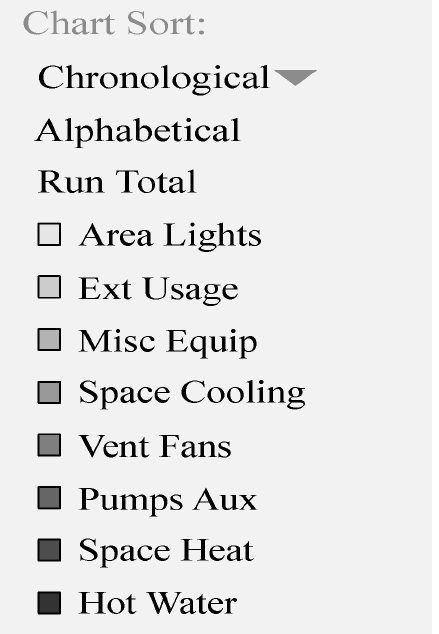Viewport: 439px width, 634px height.
Task: Click the Area Lights legend swatch
Action: click(x=49, y=235)
